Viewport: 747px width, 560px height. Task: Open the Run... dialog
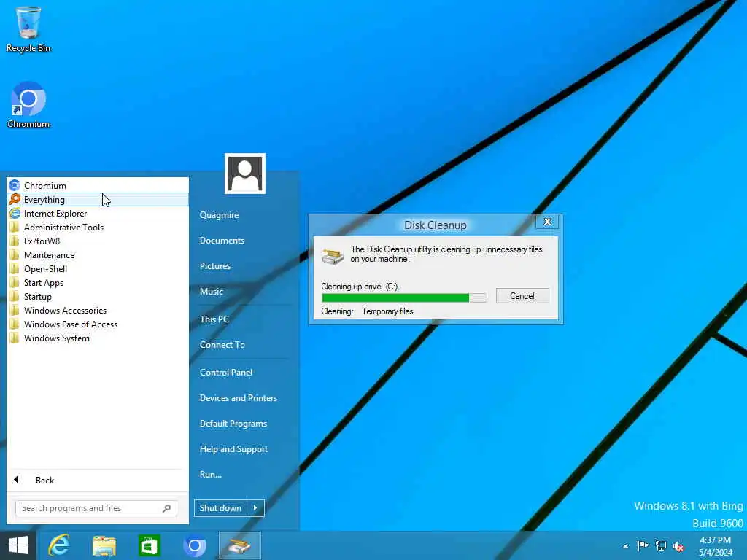click(211, 474)
